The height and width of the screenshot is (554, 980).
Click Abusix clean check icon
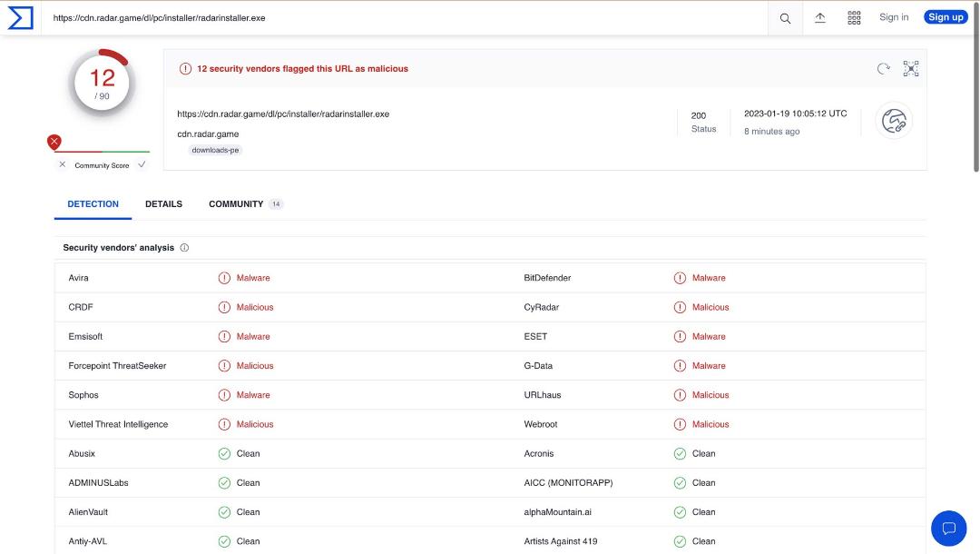[224, 454]
